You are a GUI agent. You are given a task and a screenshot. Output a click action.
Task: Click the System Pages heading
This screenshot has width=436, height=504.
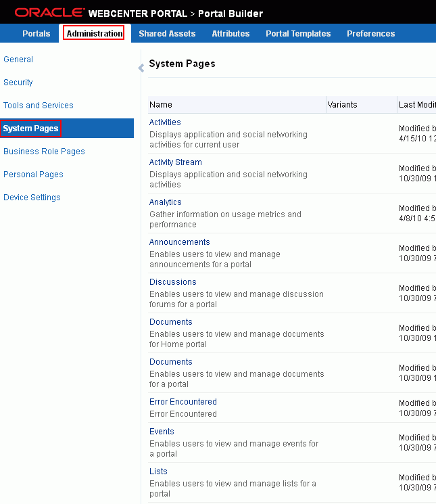182,64
